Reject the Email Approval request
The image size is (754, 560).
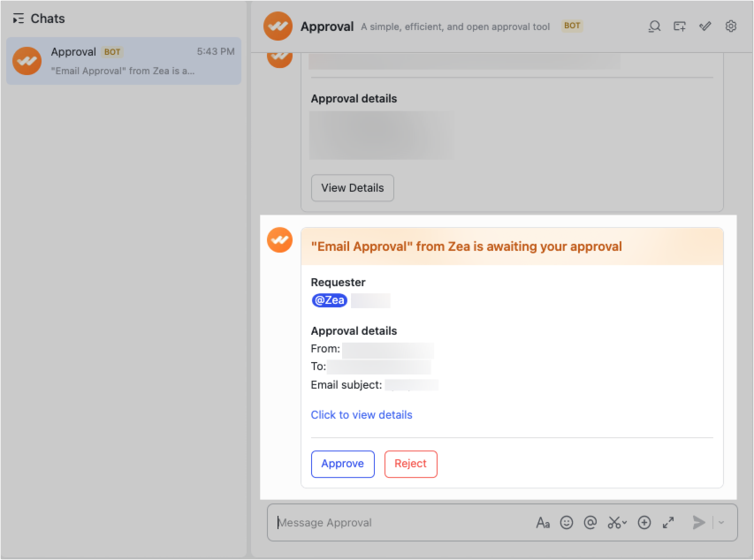410,464
